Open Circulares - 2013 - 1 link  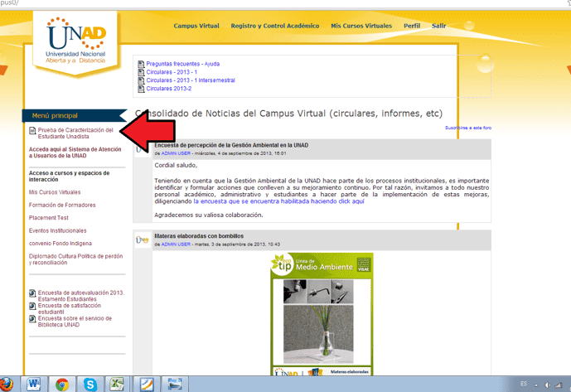(172, 72)
